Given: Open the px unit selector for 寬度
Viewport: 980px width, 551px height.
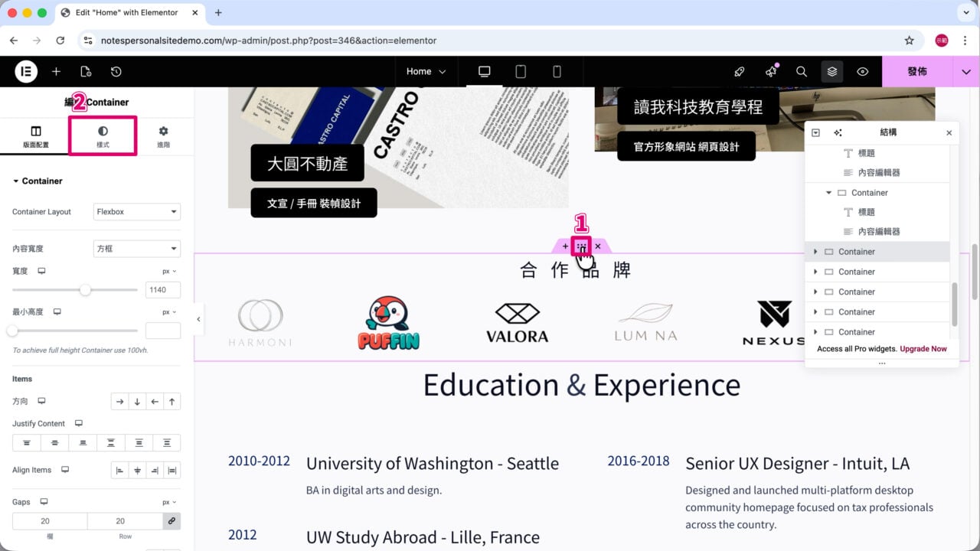Looking at the screenshot, I should [x=169, y=271].
